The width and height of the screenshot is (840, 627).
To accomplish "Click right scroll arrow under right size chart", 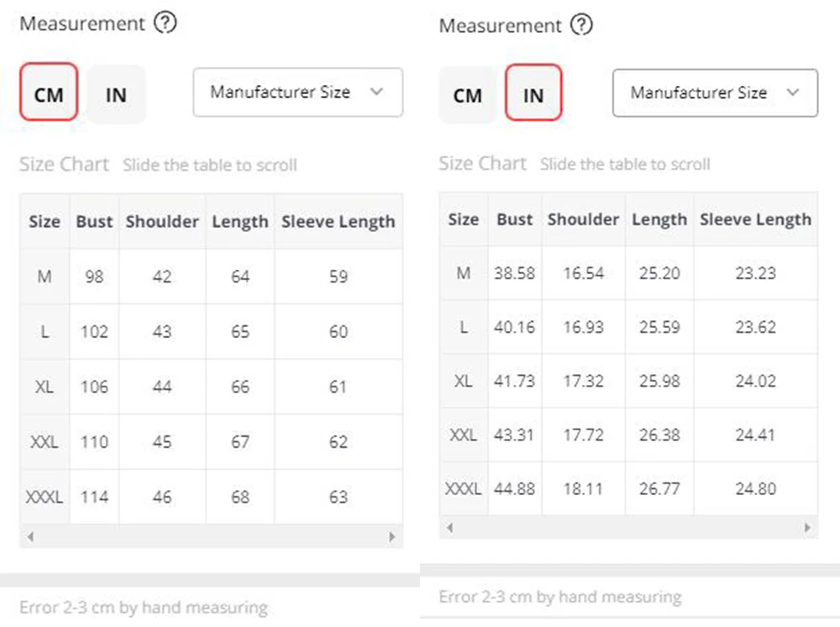I will pos(807,527).
